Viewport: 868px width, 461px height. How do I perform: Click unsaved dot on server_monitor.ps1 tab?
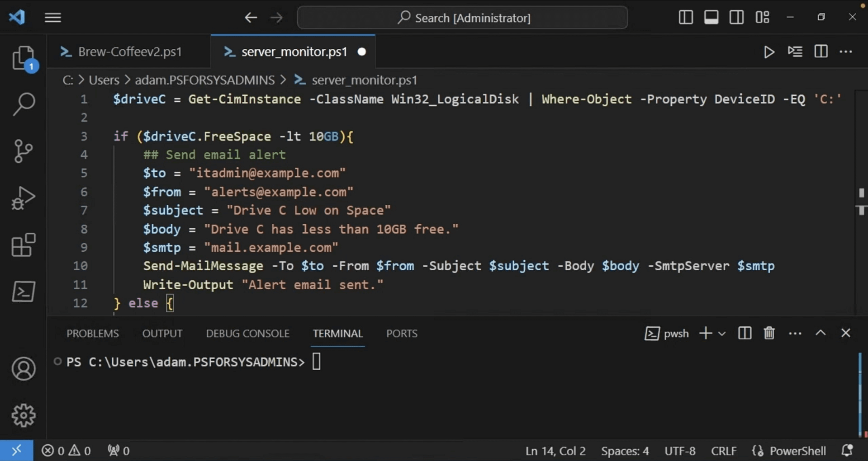(362, 52)
